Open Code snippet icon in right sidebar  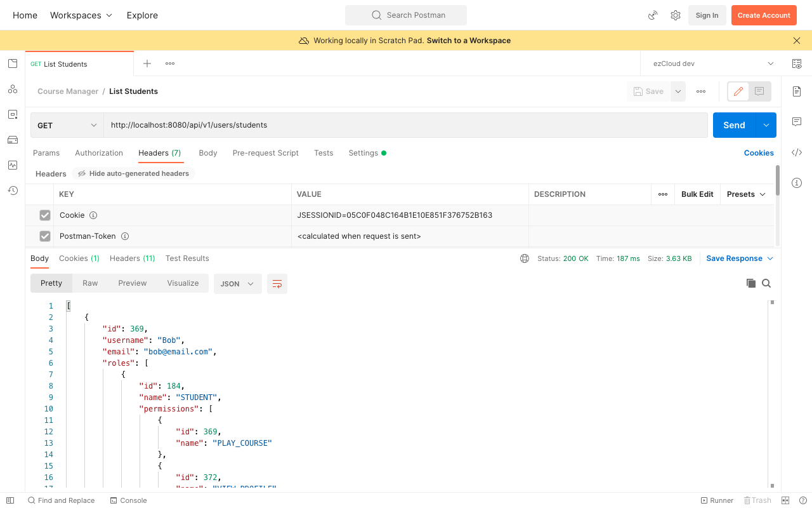797,152
